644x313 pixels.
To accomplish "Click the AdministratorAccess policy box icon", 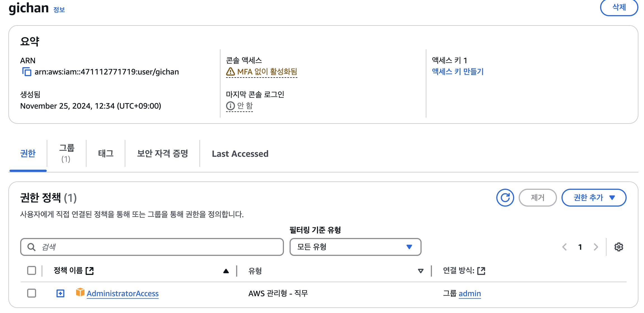I will pyautogui.click(x=80, y=292).
